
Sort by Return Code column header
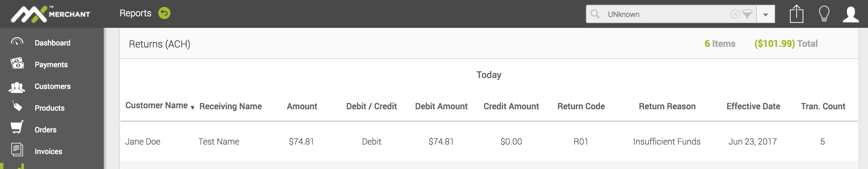click(x=581, y=106)
